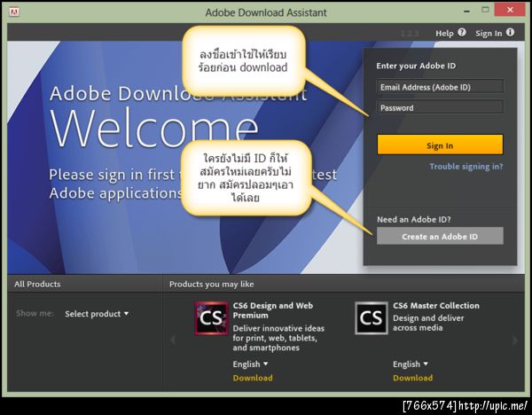The height and width of the screenshot is (415, 532).
Task: Click the Adobe app icon in title bar
Action: tap(14, 12)
